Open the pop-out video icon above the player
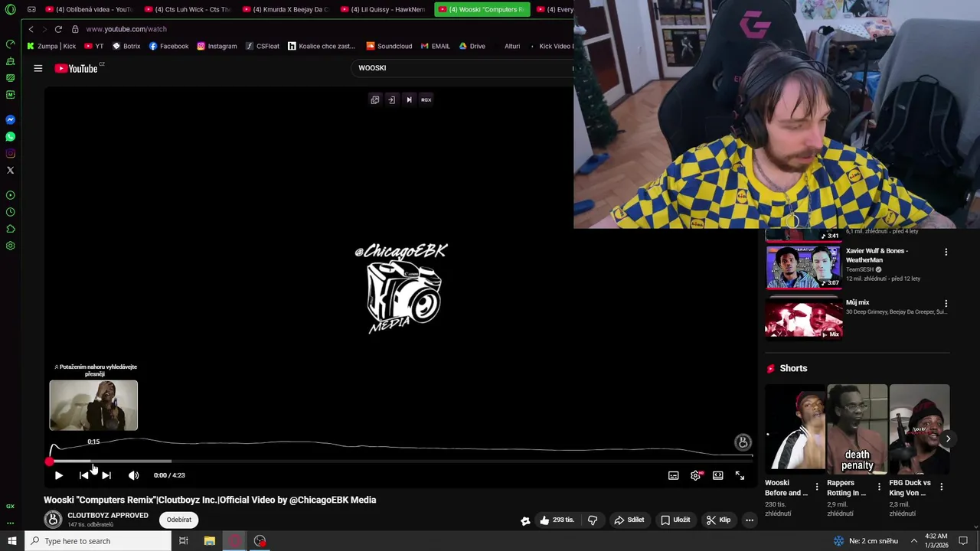The image size is (980, 551). [375, 99]
